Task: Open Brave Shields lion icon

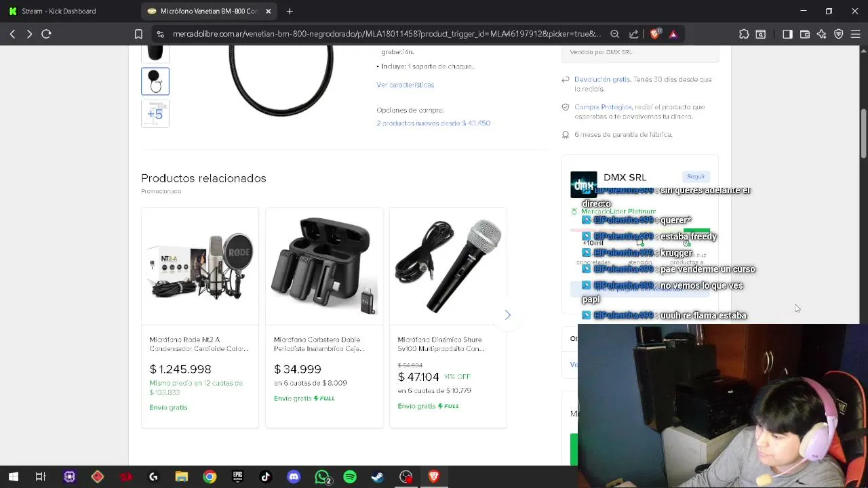Action: [654, 34]
